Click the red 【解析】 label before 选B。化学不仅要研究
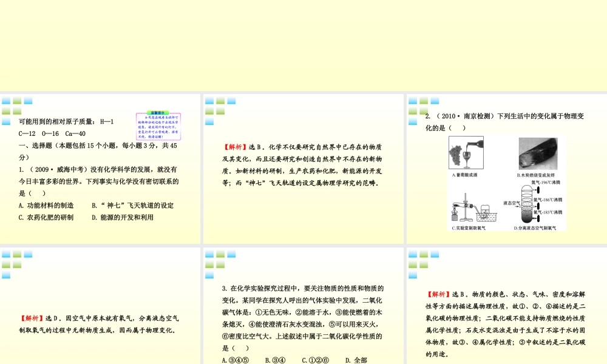Image resolution: width=607 pixels, height=364 pixels. 234,147
